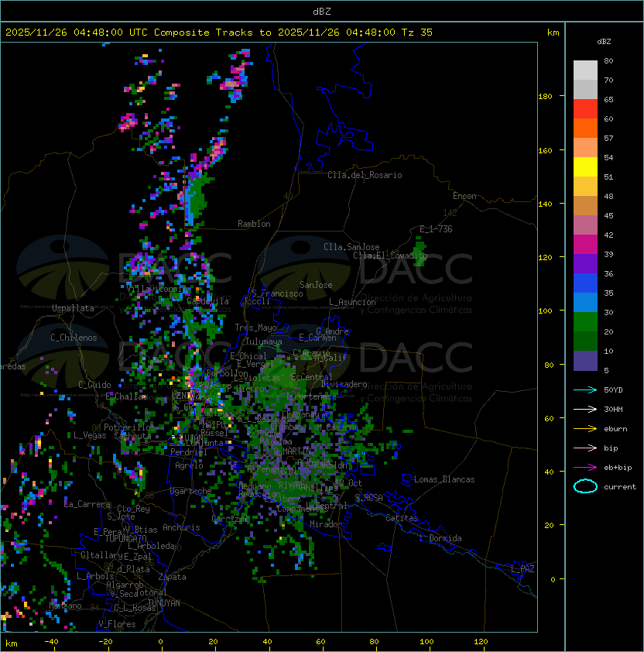Click the 'Villavicencio' map label
Image resolution: width=644 pixels, height=652 pixels.
click(158, 289)
